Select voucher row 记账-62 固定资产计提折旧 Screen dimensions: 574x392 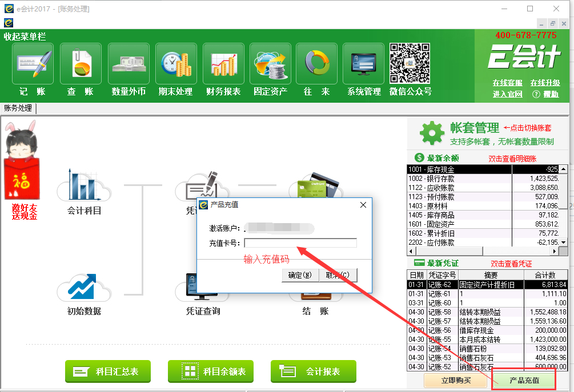click(x=487, y=285)
